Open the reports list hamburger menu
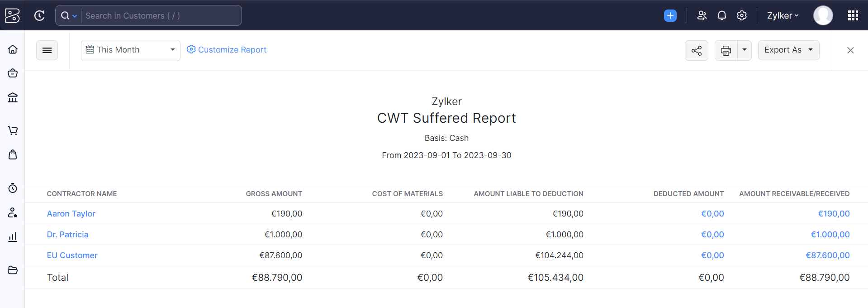 (47, 50)
